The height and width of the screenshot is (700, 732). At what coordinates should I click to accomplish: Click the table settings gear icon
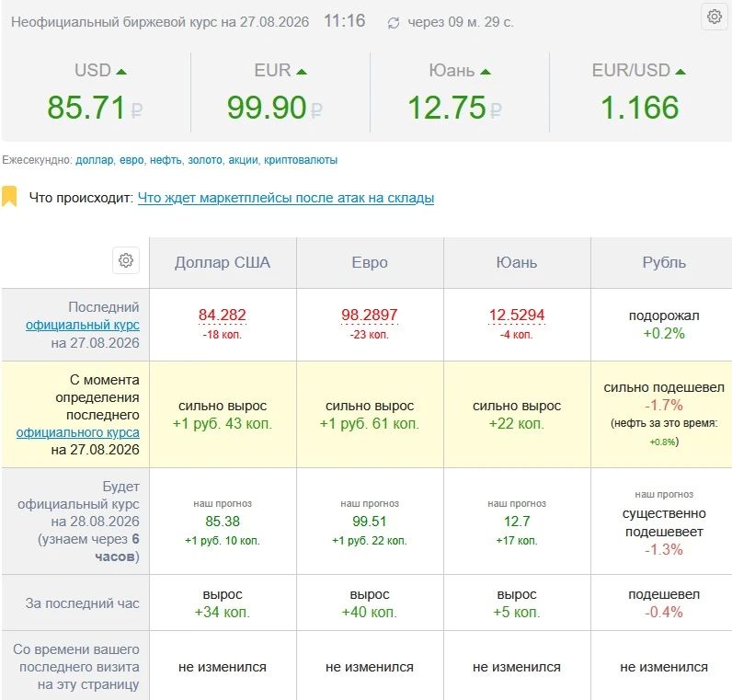126,260
